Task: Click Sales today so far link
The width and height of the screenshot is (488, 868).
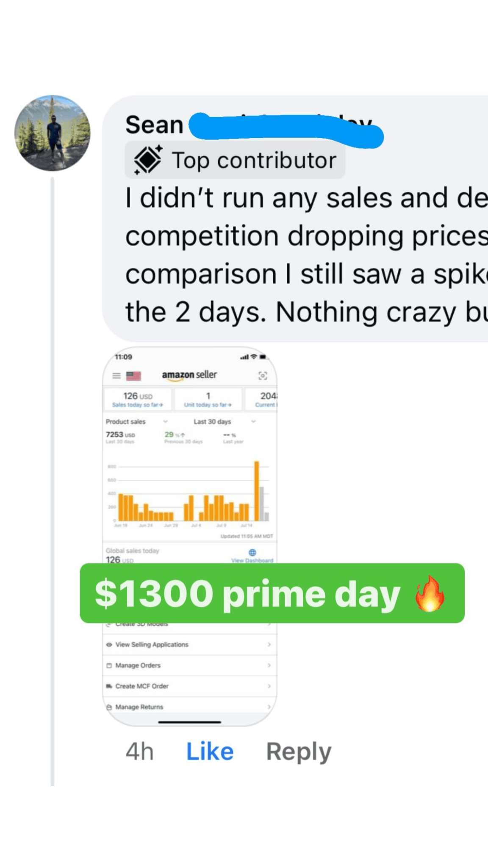Action: tap(137, 405)
